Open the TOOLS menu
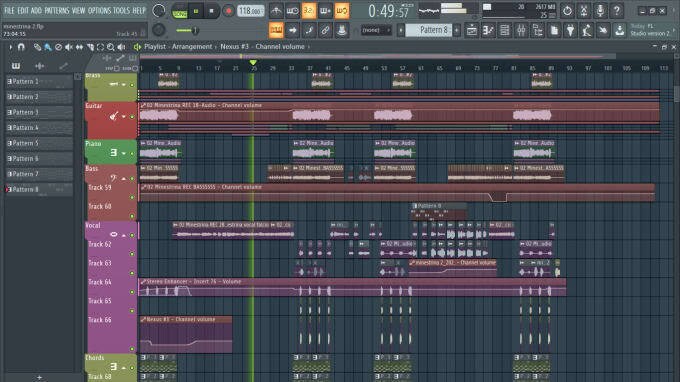 121,10
